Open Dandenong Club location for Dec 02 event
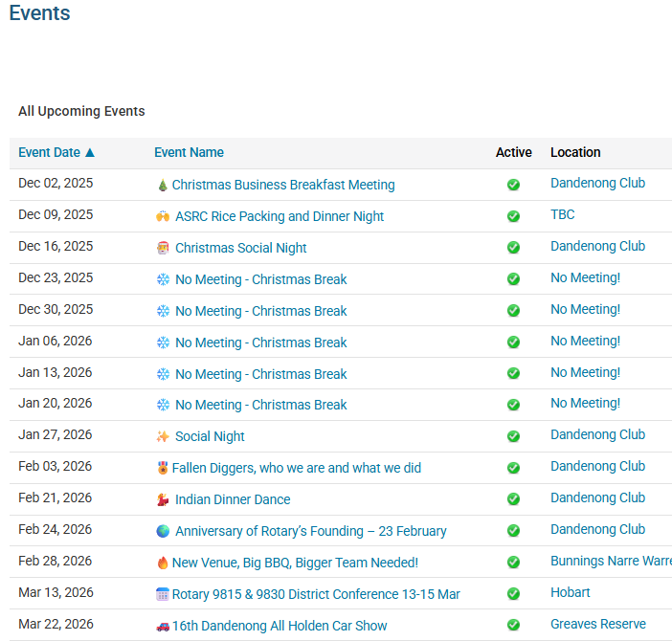Image resolution: width=672 pixels, height=641 pixels. pyautogui.click(x=598, y=184)
